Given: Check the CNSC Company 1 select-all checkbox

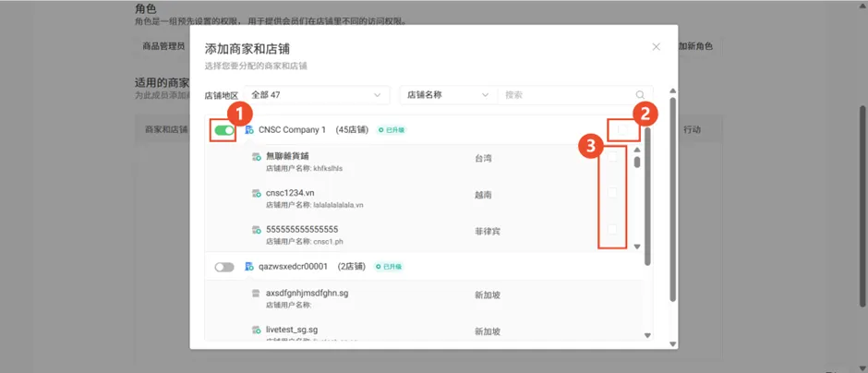Looking at the screenshot, I should [x=622, y=129].
